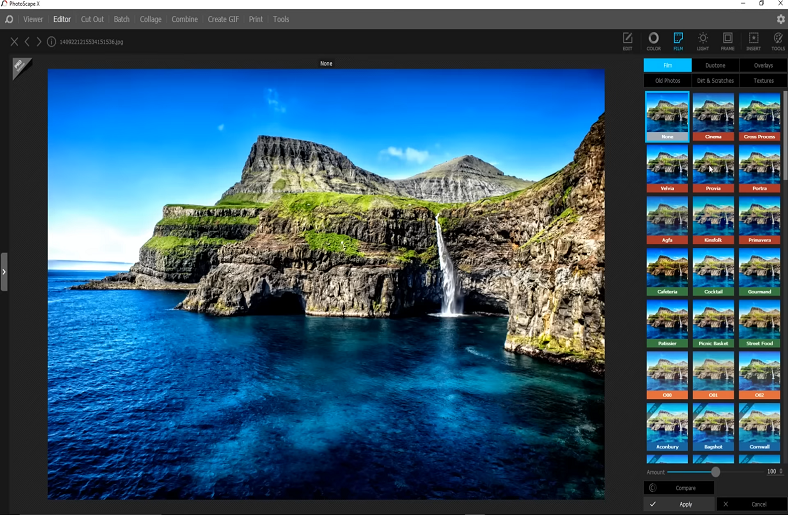Click the Cancel button
Image resolution: width=788 pixels, height=515 pixels.
click(x=752, y=504)
